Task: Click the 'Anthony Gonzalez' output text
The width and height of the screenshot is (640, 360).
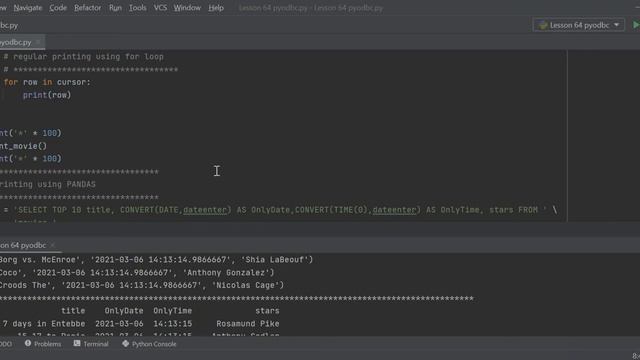Action: (226, 273)
